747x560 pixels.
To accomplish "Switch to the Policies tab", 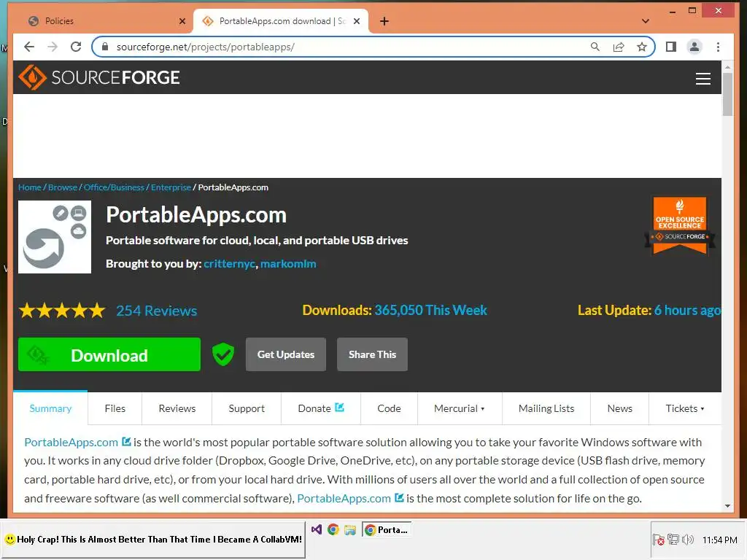I will click(107, 21).
